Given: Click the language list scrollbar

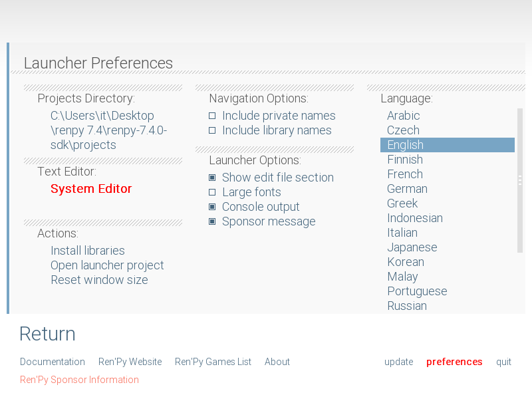Looking at the screenshot, I should coord(520,180).
